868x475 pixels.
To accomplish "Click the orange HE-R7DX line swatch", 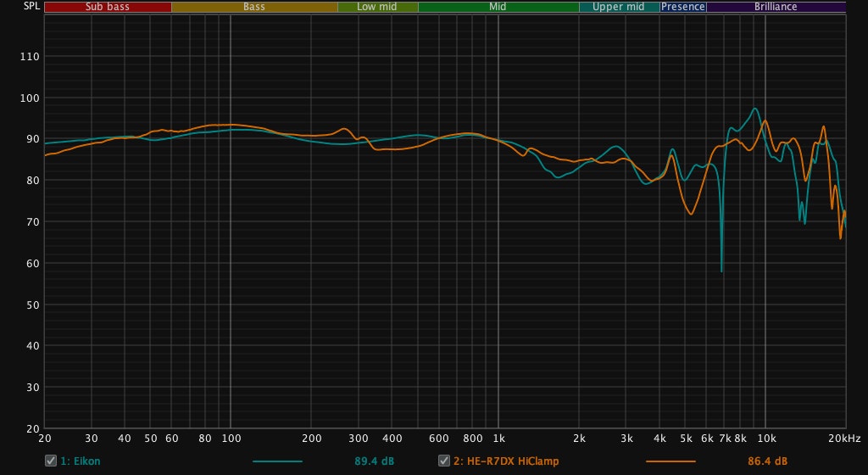I will point(670,461).
